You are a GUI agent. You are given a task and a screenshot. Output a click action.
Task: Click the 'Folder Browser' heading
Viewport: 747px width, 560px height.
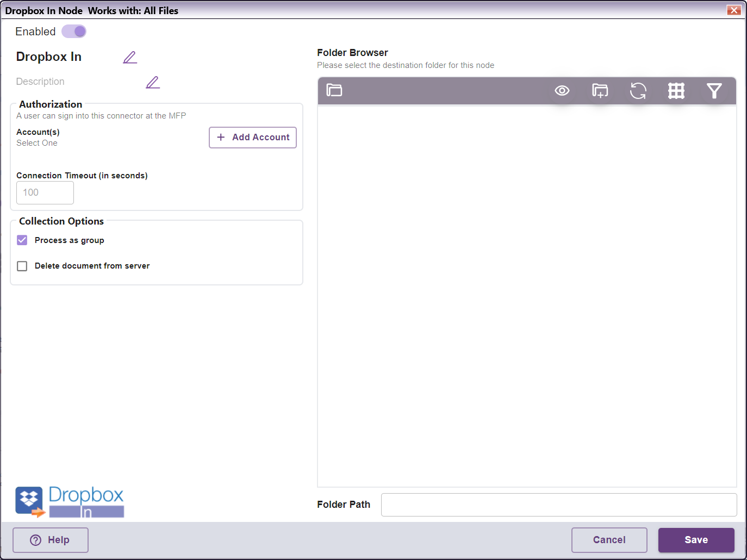[353, 53]
